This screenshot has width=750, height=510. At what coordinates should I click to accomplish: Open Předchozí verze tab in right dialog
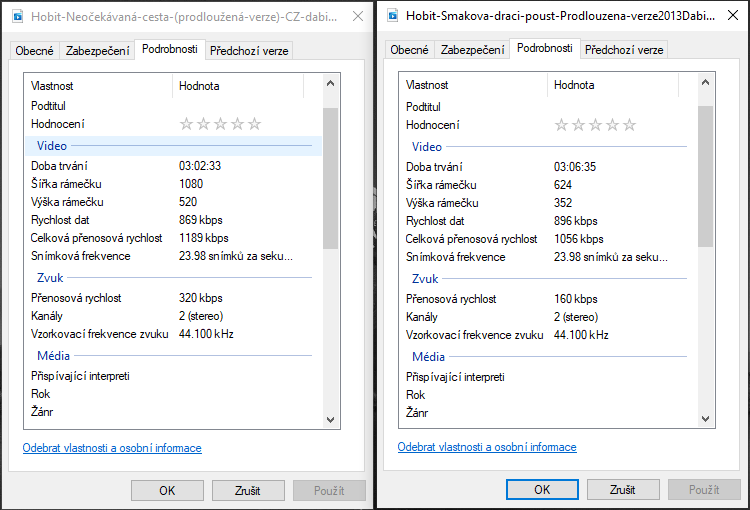point(624,50)
